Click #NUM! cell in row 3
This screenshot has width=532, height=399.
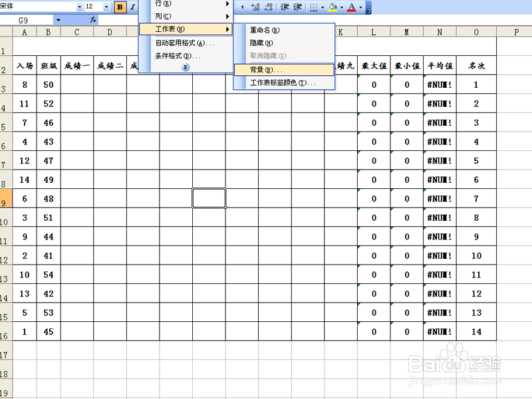[x=440, y=84]
